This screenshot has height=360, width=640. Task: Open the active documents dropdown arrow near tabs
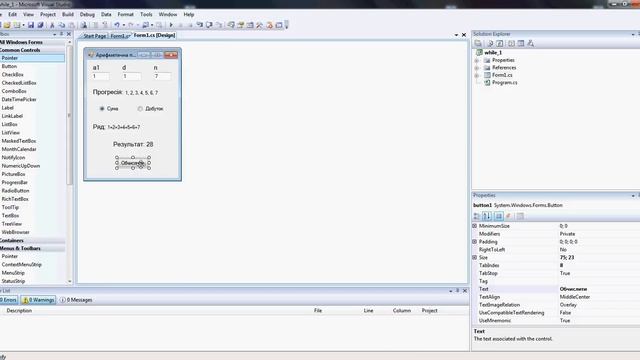pyautogui.click(x=456, y=35)
